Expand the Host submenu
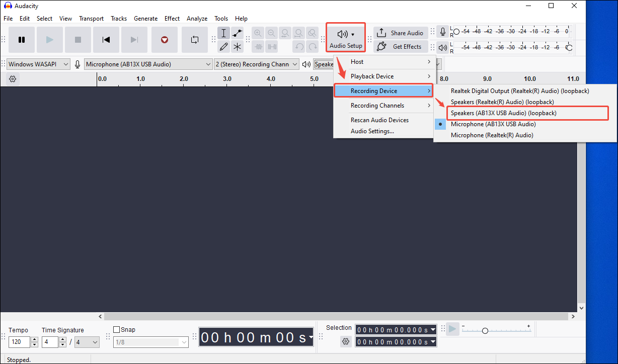 [384, 62]
